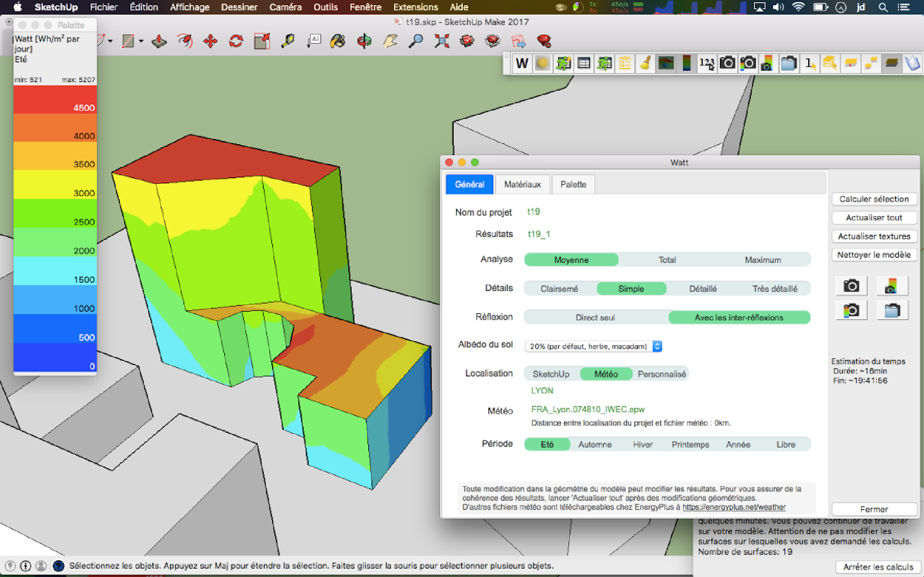Viewport: 924px width, 577px height.
Task: Switch Réflexion to Direct seul
Action: (595, 317)
